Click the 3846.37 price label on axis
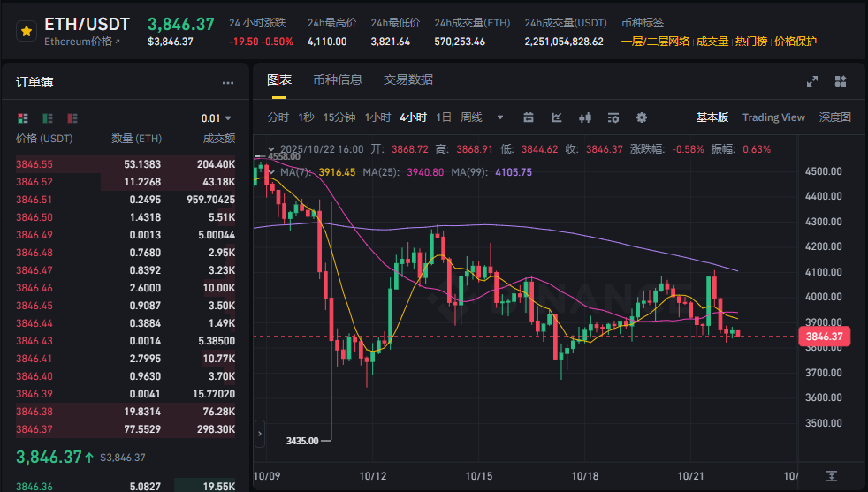The image size is (868, 492). tap(823, 336)
